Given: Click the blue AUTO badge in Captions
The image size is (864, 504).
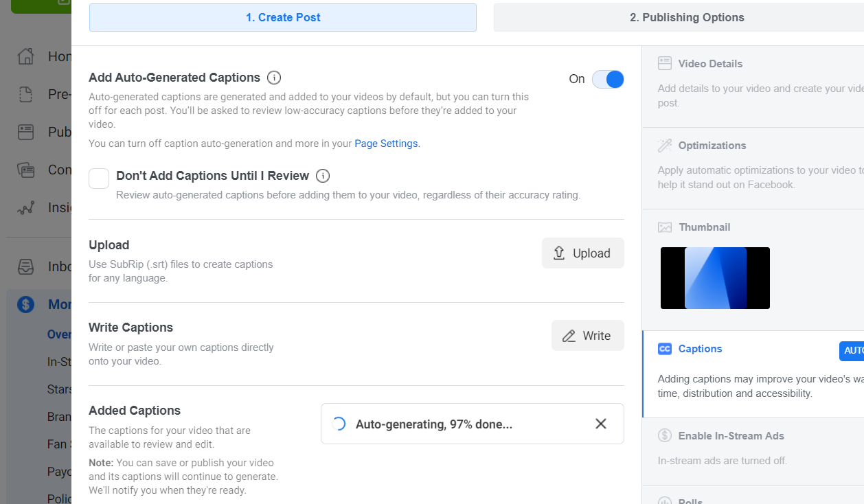Looking at the screenshot, I should pos(852,350).
